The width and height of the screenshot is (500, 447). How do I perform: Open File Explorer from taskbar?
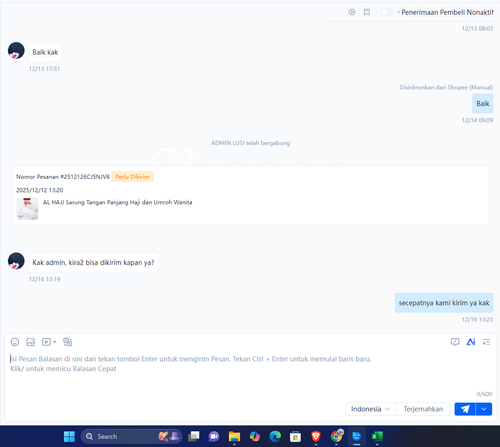(x=234, y=436)
